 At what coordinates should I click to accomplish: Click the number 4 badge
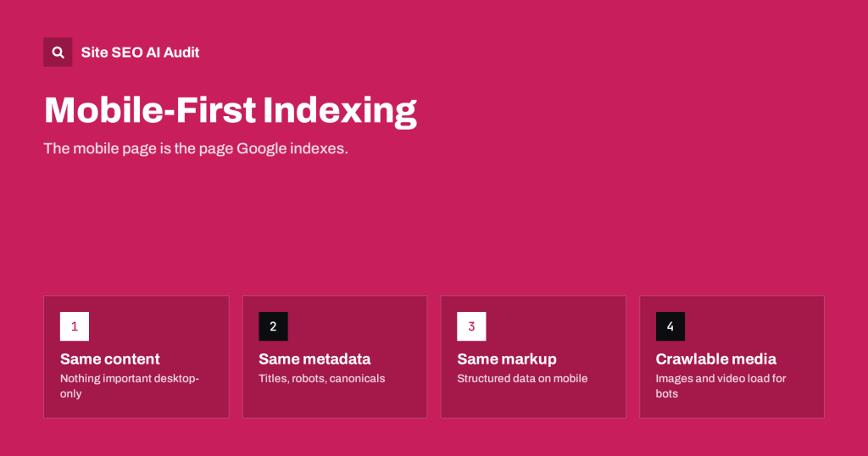(670, 326)
